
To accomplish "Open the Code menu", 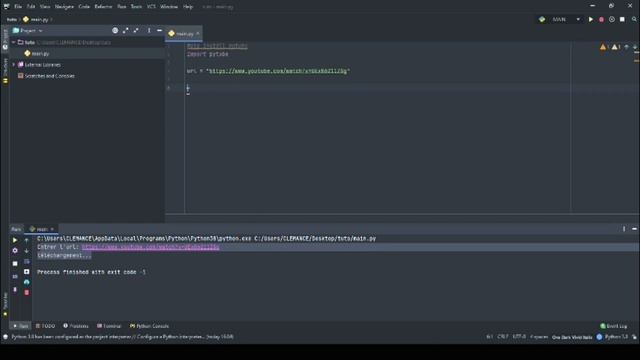I will point(84,7).
